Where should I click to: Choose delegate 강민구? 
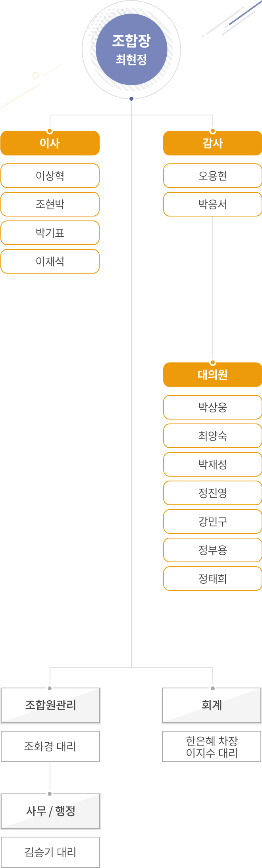click(213, 521)
